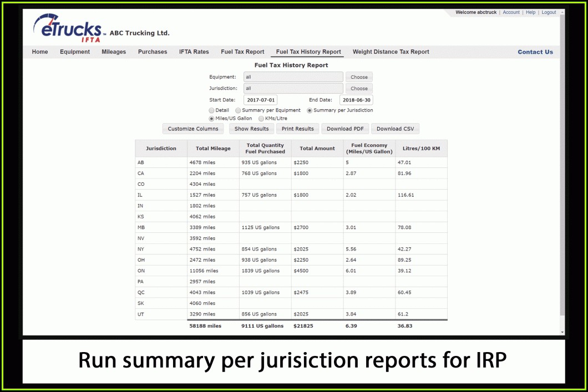Viewport: 588px width, 392px height.
Task: Choose Summary per Jurisdiction radio button
Action: tap(310, 110)
